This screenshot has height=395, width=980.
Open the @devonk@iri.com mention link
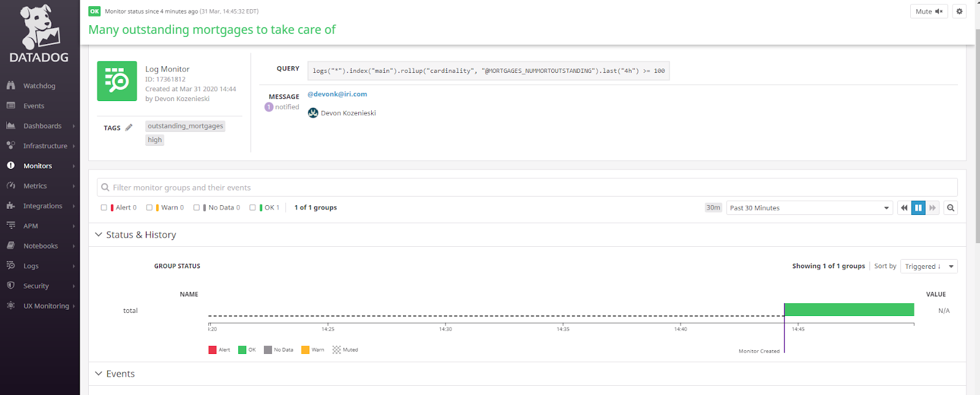point(337,94)
